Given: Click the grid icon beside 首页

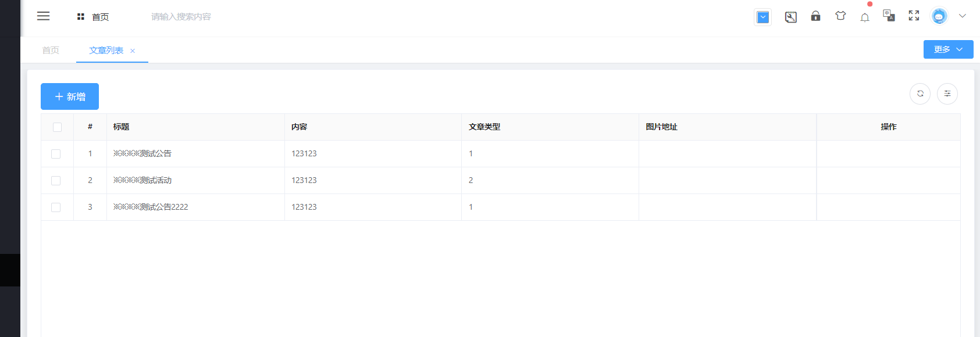Looking at the screenshot, I should 81,17.
